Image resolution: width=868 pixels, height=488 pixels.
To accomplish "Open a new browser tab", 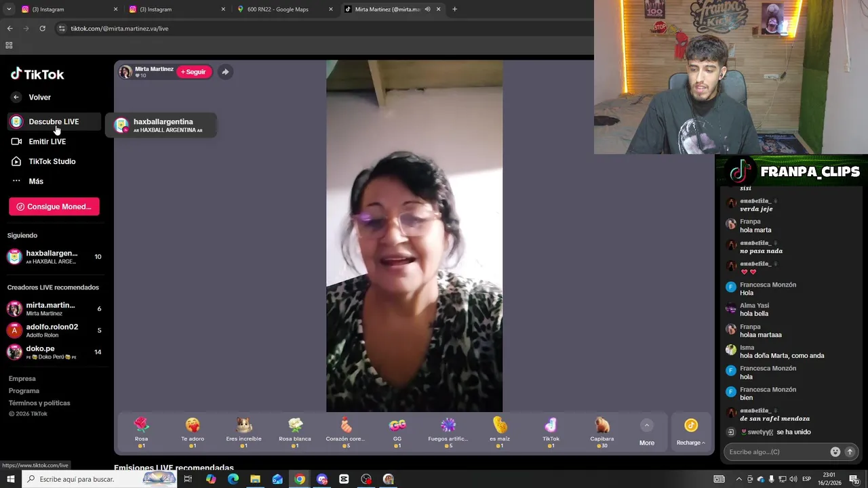I will click(x=454, y=9).
